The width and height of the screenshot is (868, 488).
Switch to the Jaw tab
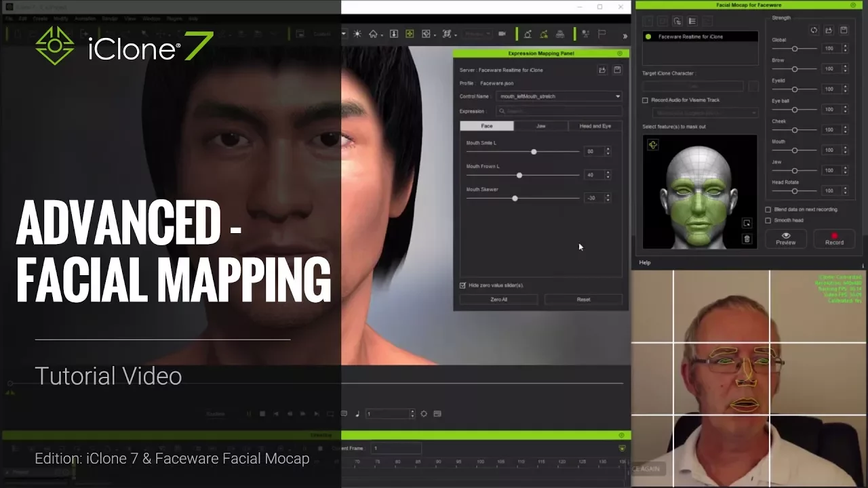540,126
